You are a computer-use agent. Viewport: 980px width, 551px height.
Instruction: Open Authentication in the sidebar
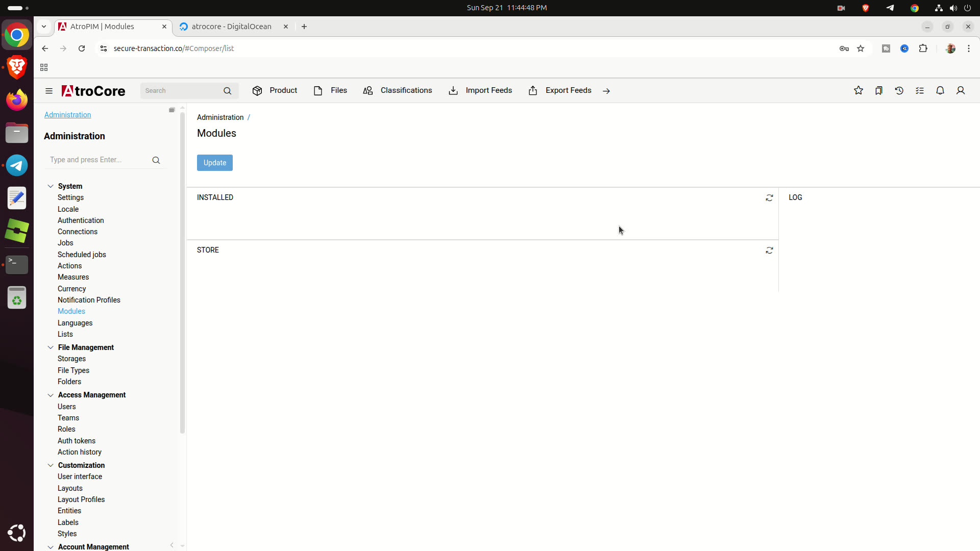click(81, 220)
